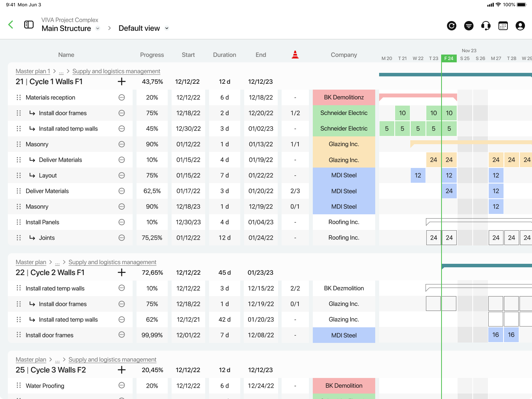Open the Main Structure dropdown
The width and height of the screenshot is (532, 399).
click(98, 28)
